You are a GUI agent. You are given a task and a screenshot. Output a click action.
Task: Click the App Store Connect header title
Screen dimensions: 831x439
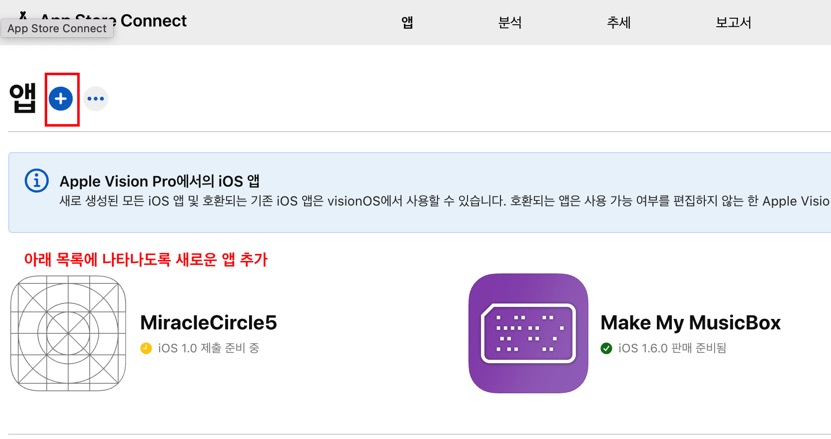coord(113,21)
